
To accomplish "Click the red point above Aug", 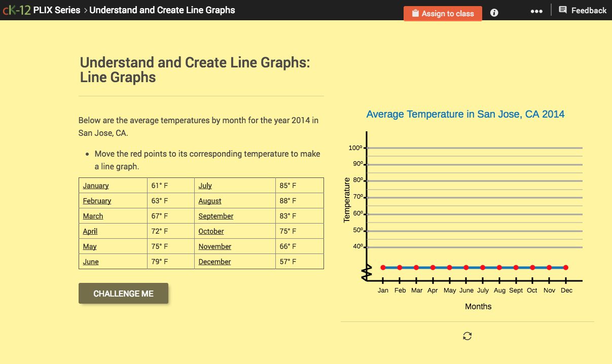I will pyautogui.click(x=499, y=267).
